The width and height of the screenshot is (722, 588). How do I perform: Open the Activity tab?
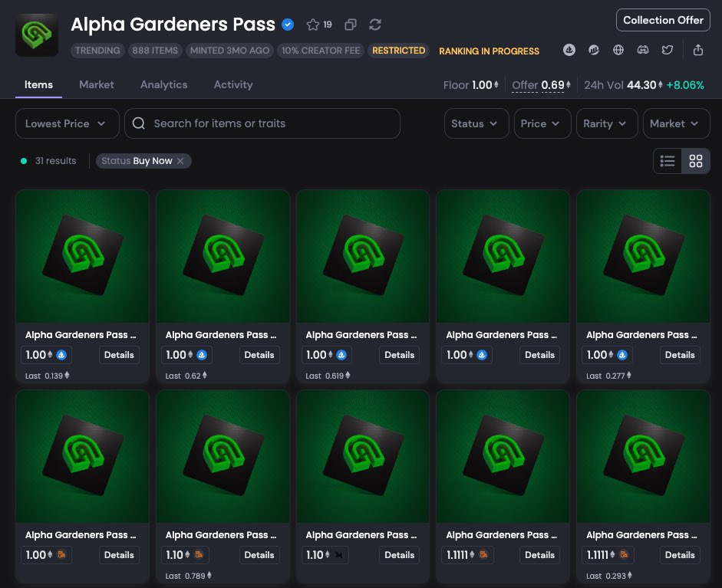(233, 85)
